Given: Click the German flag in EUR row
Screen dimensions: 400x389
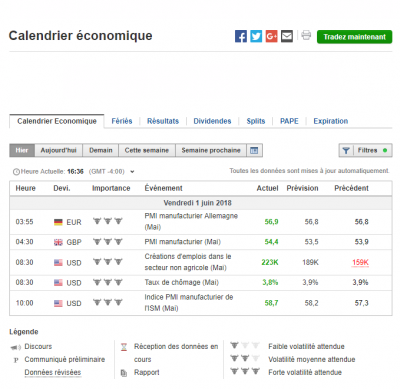Looking at the screenshot, I should coord(58,222).
